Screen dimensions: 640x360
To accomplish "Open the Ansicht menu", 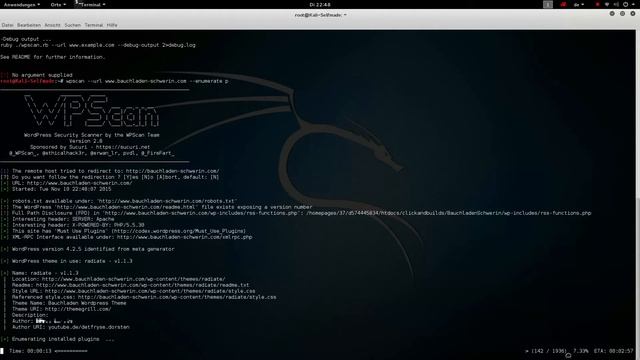I will pyautogui.click(x=52, y=25).
